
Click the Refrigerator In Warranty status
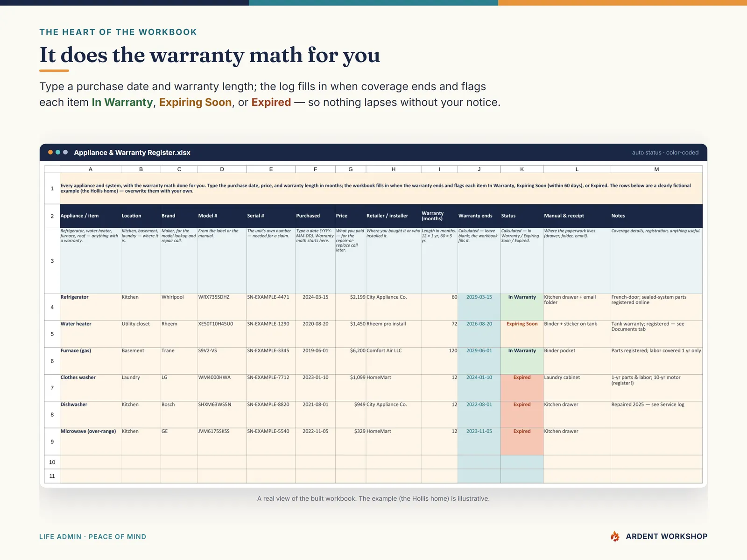click(x=522, y=307)
